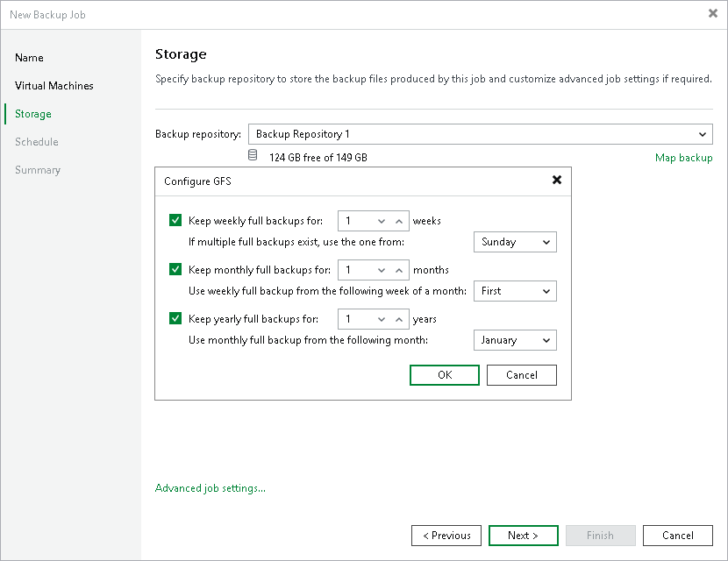The width and height of the screenshot is (728, 561).
Task: Click the 124 GB free of 149 GB text
Action: [318, 158]
